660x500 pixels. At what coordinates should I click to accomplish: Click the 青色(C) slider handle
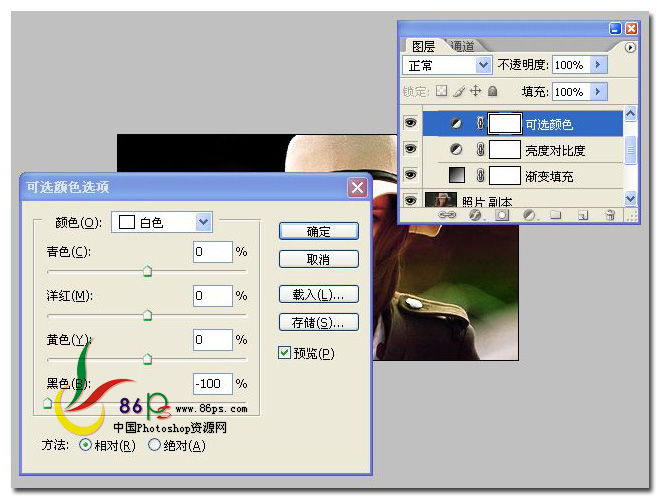pos(147,271)
